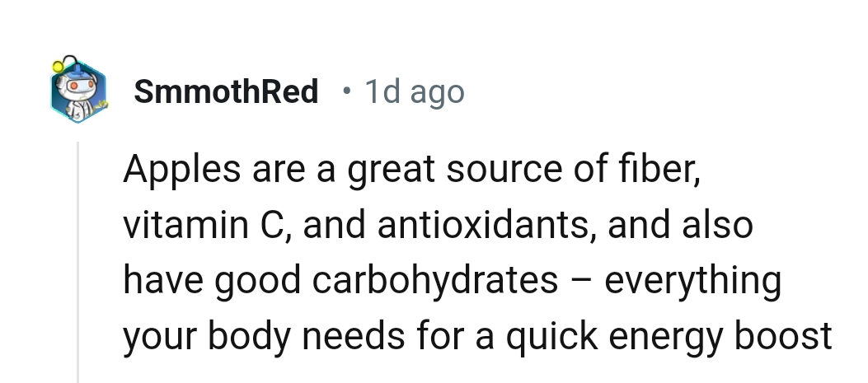Click the word 'Apples' in the comment
Screen dimensions: 868x383
tap(182, 170)
